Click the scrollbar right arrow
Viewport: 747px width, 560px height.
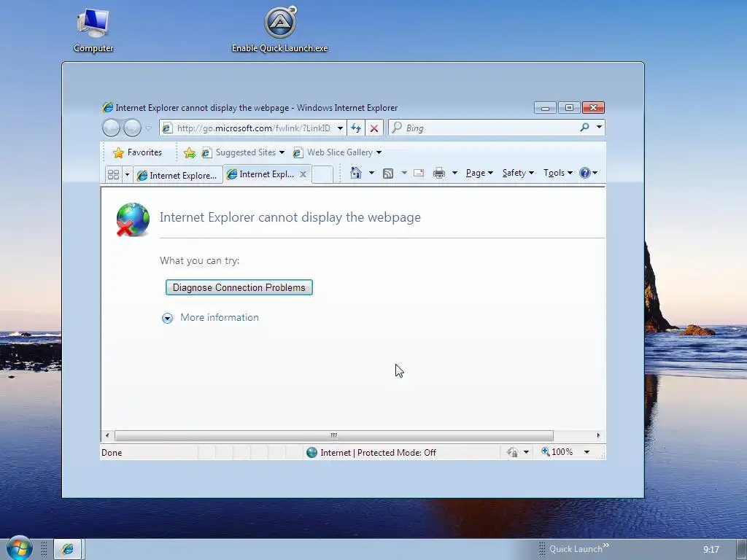coord(599,435)
